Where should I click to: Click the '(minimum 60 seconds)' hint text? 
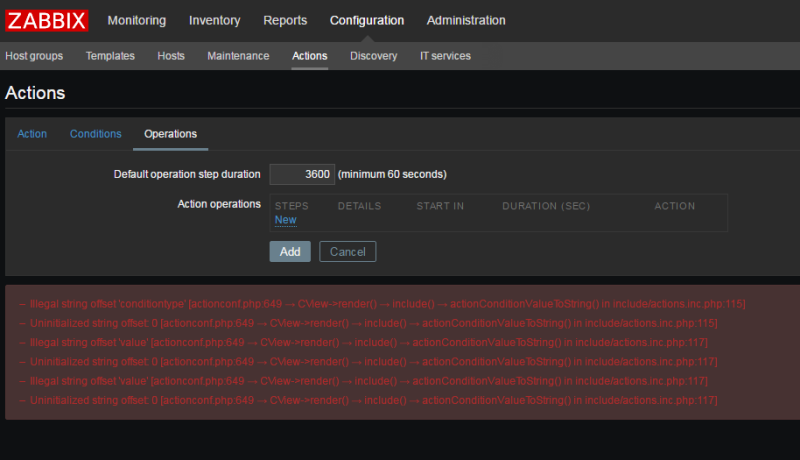[x=392, y=174]
